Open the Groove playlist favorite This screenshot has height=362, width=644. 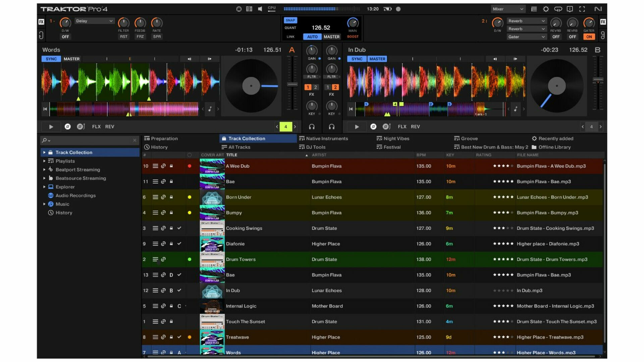click(466, 138)
